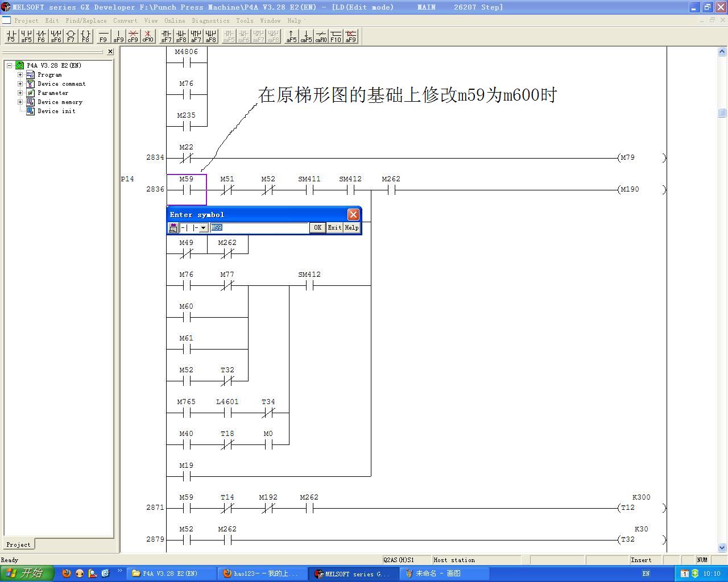
Task: Select the F6 closed contact tool
Action: (x=41, y=36)
